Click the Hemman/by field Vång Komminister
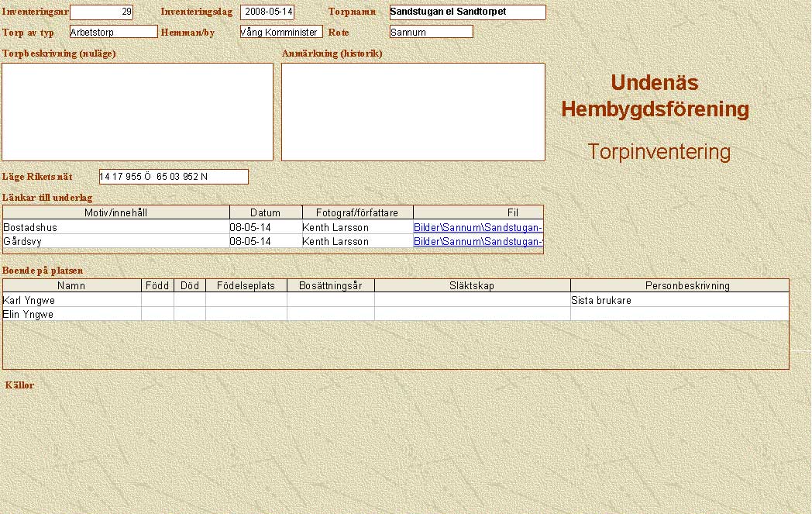This screenshot has height=514, width=812. (x=280, y=32)
